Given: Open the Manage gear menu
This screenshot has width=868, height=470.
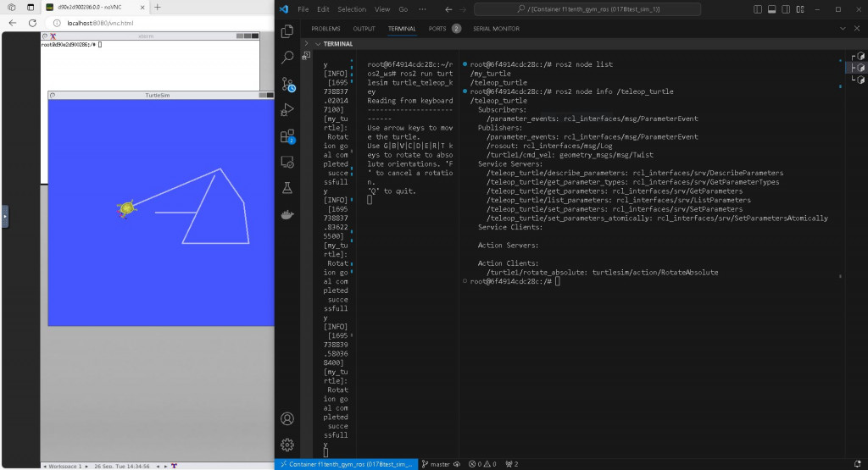Looking at the screenshot, I should 287,445.
